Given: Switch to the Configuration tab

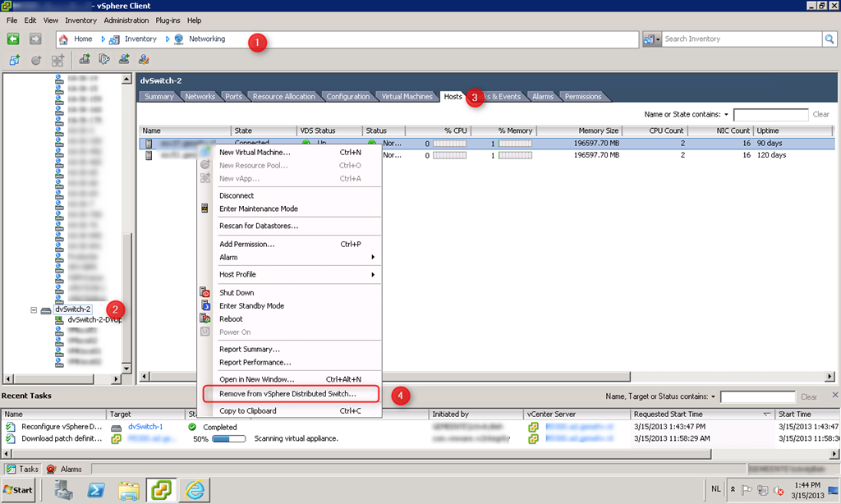Looking at the screenshot, I should pyautogui.click(x=348, y=97).
